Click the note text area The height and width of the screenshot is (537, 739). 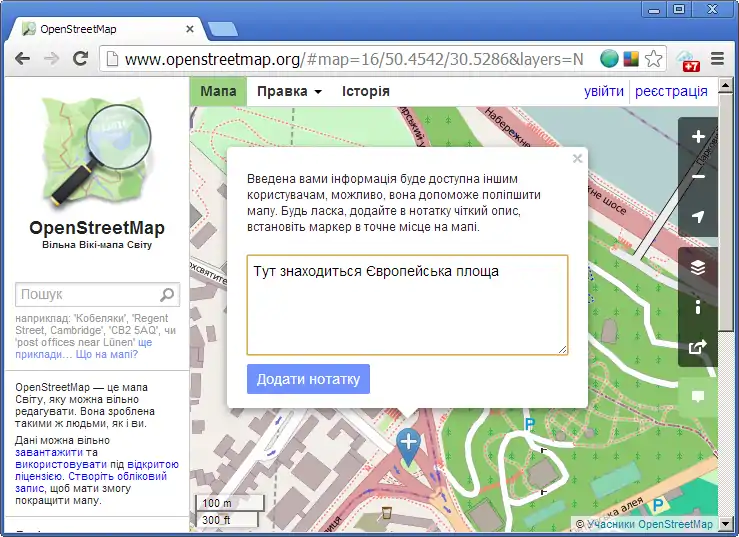coord(407,305)
